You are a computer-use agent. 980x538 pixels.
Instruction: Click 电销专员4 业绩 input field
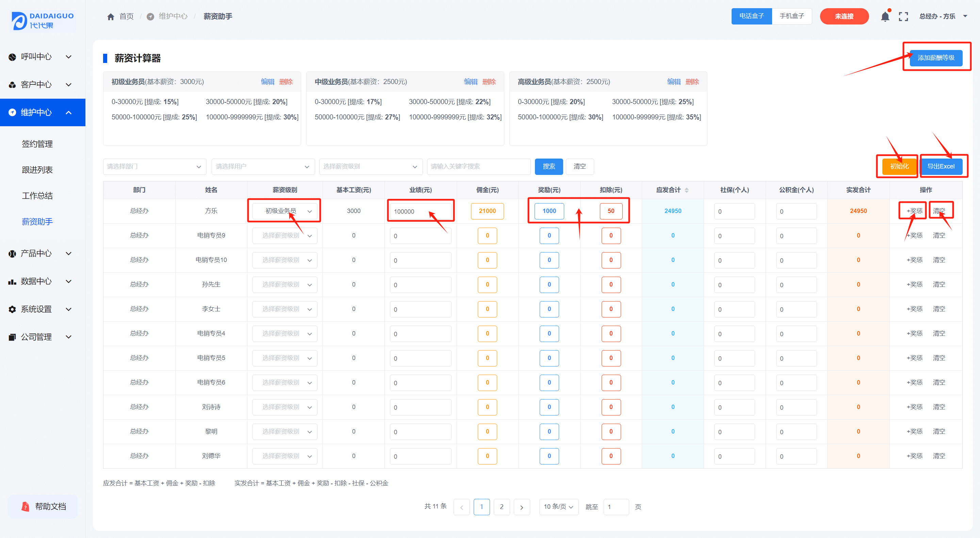click(x=420, y=334)
